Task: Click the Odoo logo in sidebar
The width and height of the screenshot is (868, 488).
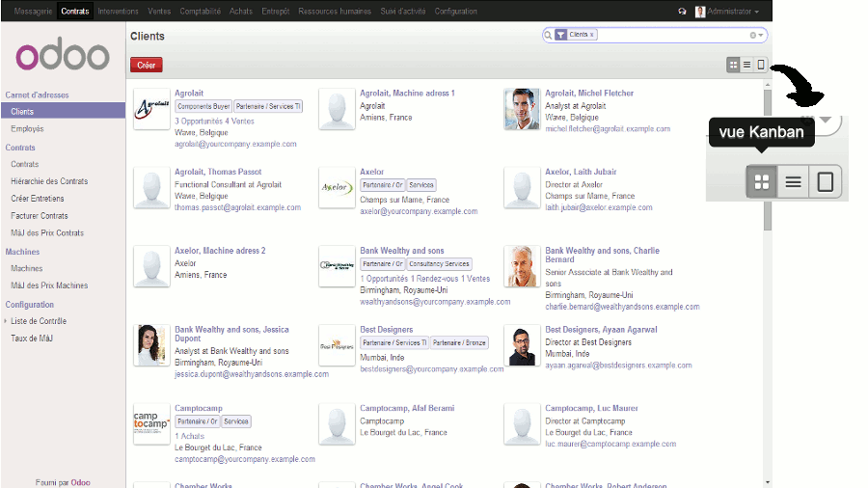Action: 63,55
